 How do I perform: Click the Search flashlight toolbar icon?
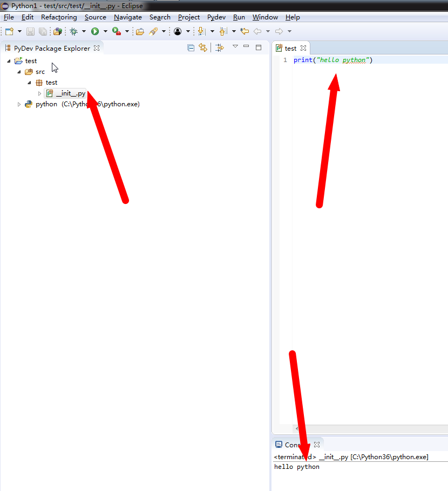click(x=153, y=31)
